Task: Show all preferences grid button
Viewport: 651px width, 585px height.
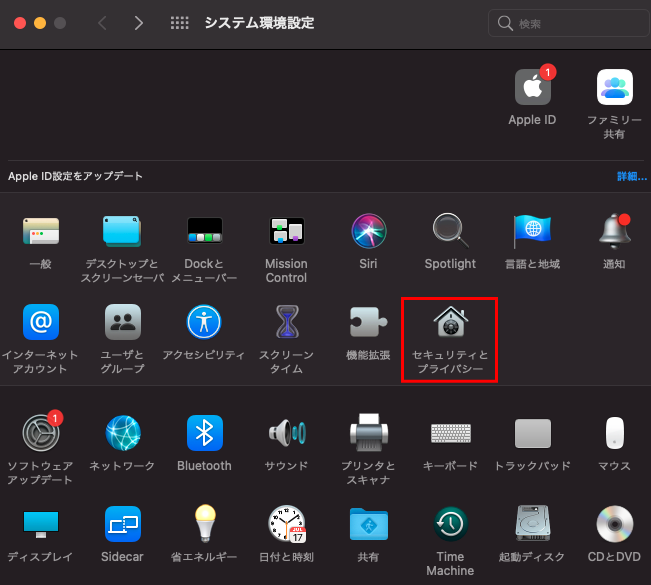Action: (179, 23)
